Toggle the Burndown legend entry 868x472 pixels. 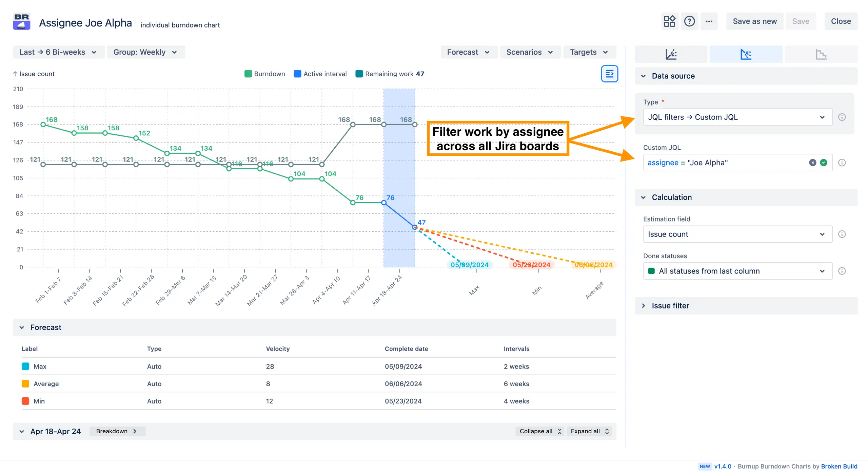[x=264, y=74]
